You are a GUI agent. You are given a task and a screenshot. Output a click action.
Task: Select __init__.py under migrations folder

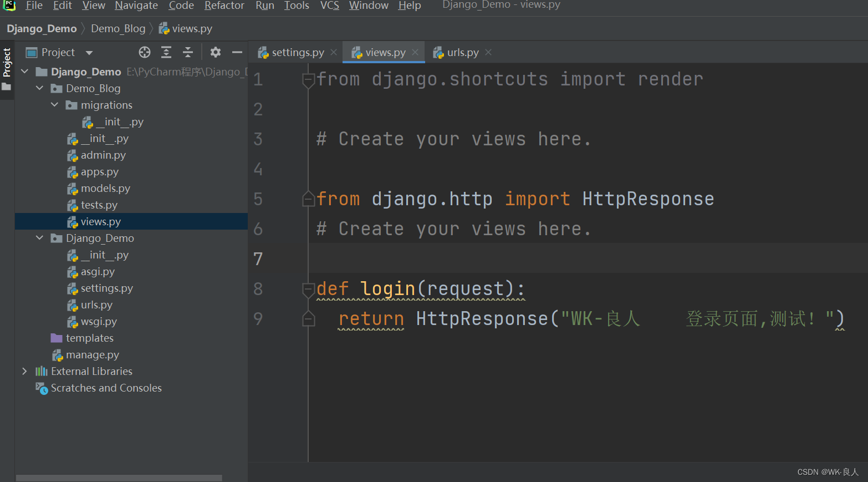pos(119,122)
